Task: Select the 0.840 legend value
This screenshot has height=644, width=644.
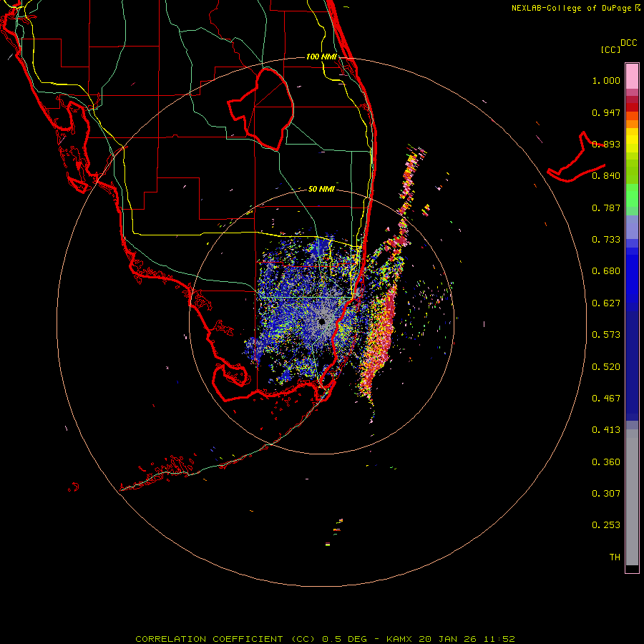Action: coord(606,176)
